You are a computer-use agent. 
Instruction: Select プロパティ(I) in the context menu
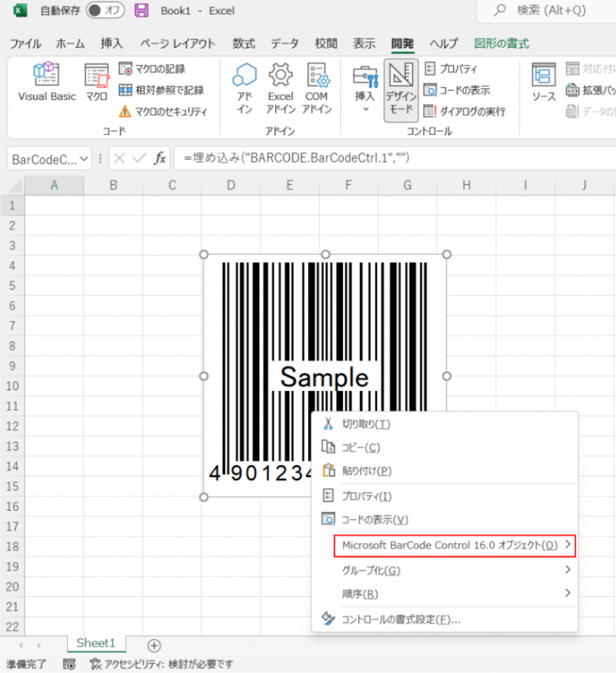pyautogui.click(x=445, y=496)
